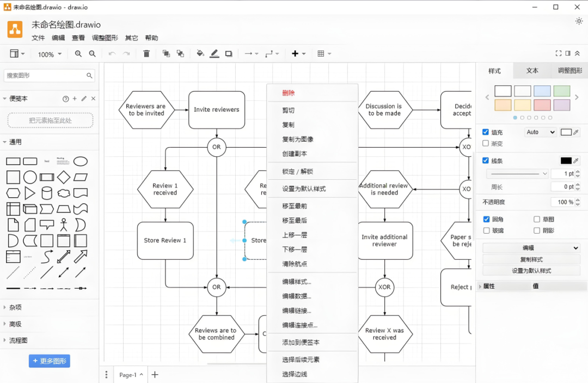This screenshot has width=588, height=383.
Task: Click the 搜索图形 search field
Action: (46, 76)
